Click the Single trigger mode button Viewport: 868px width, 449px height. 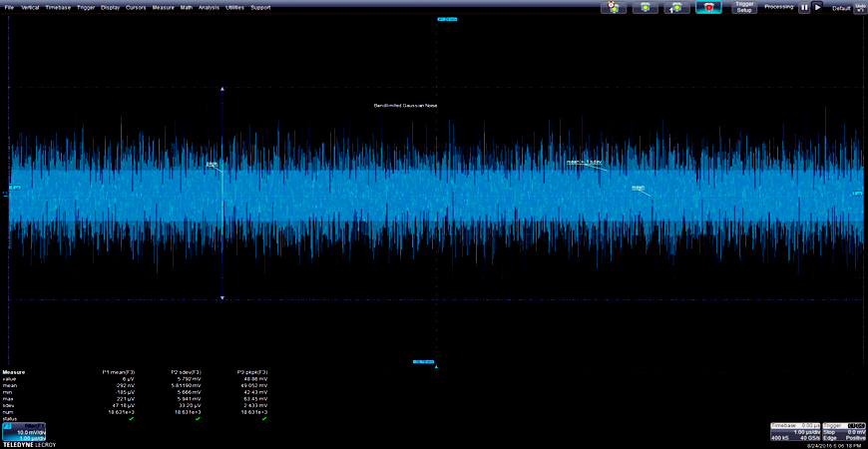click(x=676, y=7)
